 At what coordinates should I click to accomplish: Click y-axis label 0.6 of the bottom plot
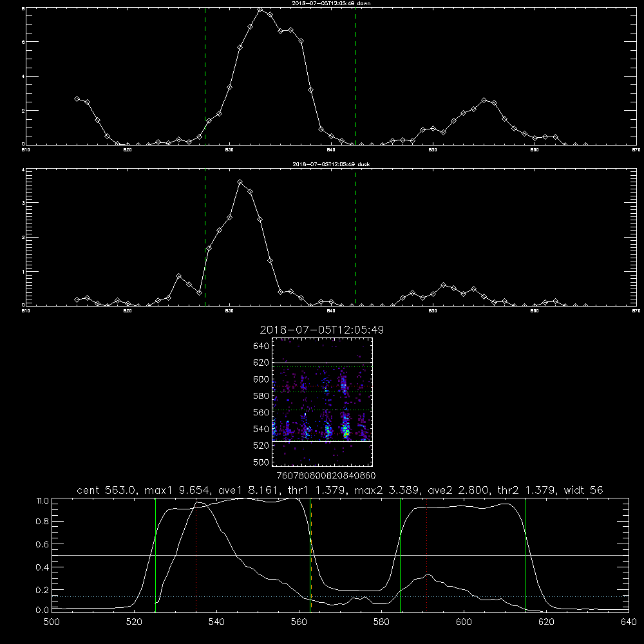click(42, 544)
